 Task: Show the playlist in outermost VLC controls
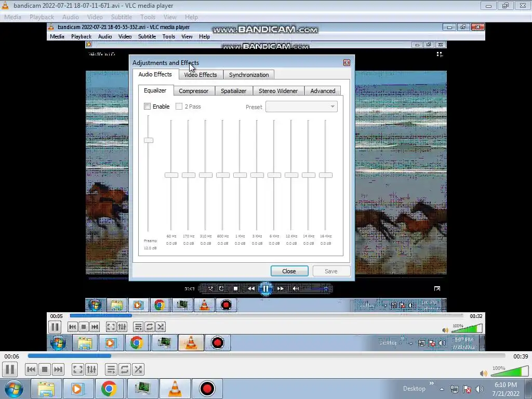[111, 369]
